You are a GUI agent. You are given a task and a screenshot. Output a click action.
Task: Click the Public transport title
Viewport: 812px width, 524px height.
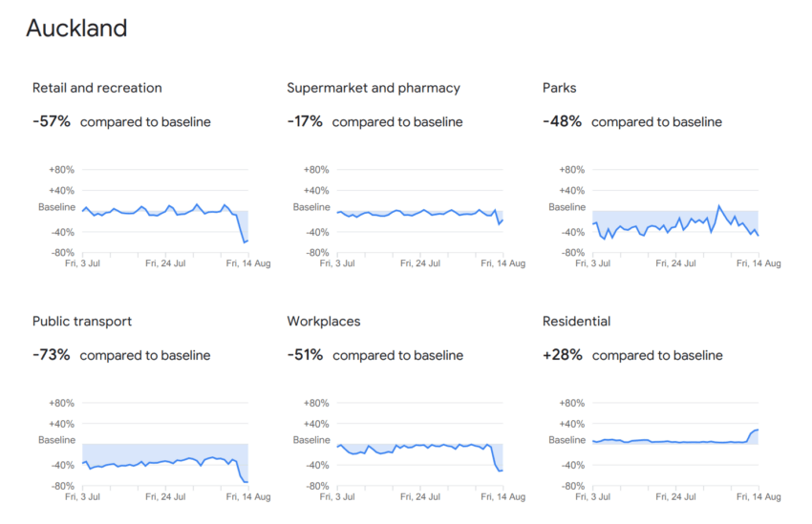coord(82,322)
